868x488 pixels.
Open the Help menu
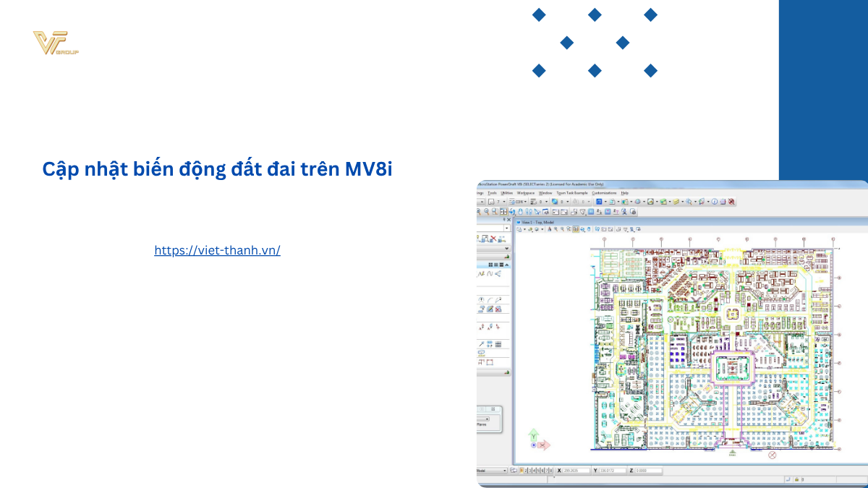tap(624, 193)
